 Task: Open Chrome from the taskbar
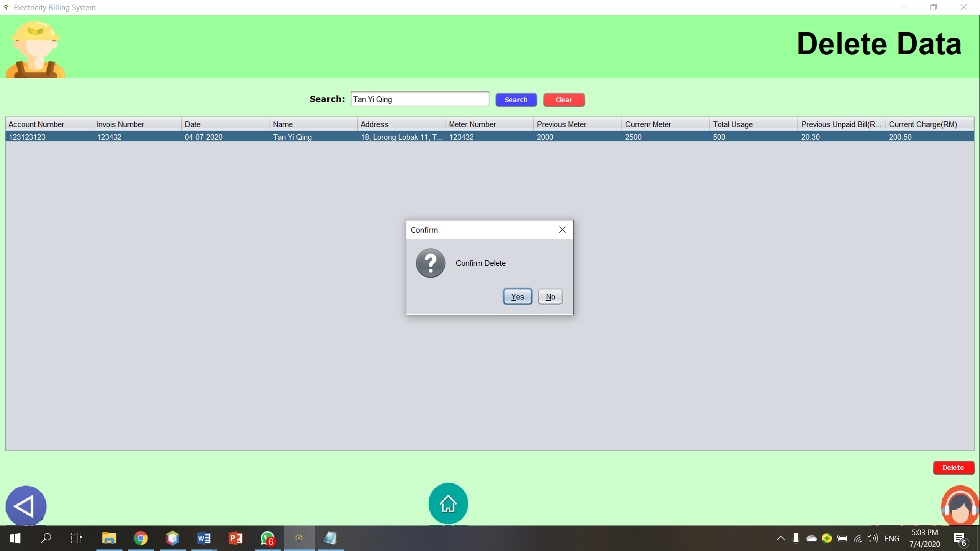click(x=141, y=538)
